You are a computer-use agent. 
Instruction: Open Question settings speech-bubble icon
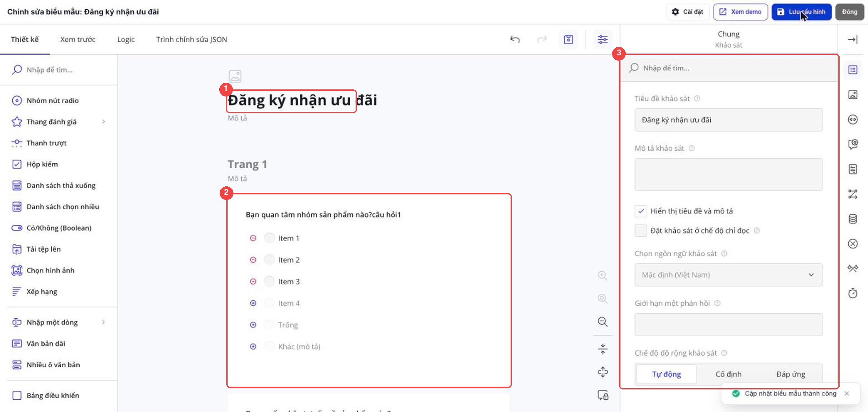(853, 144)
